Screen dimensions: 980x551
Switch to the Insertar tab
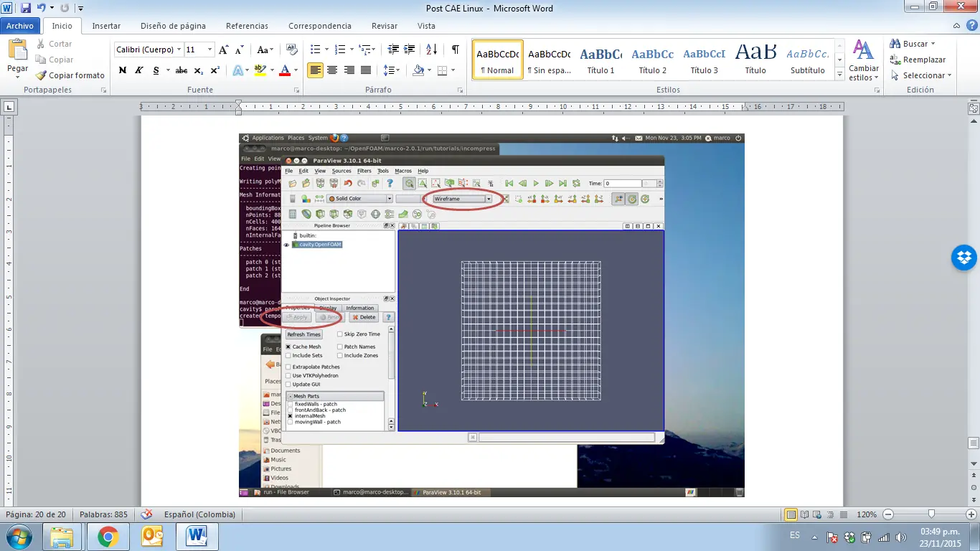pos(106,26)
